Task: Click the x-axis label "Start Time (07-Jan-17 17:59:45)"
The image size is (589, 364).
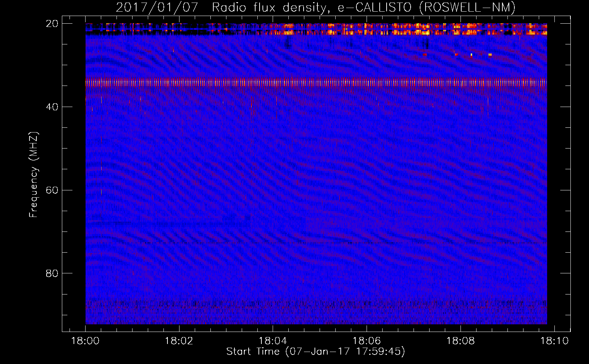Action: (316, 352)
